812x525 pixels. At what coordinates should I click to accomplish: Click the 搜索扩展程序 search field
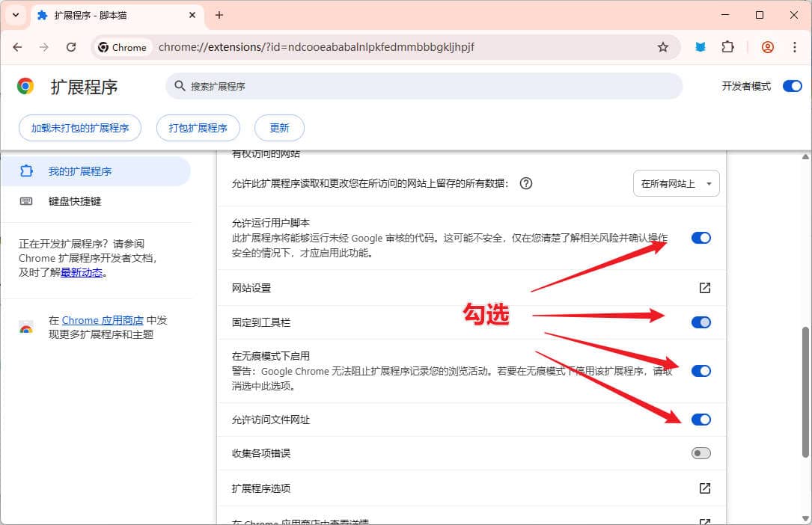pos(424,86)
